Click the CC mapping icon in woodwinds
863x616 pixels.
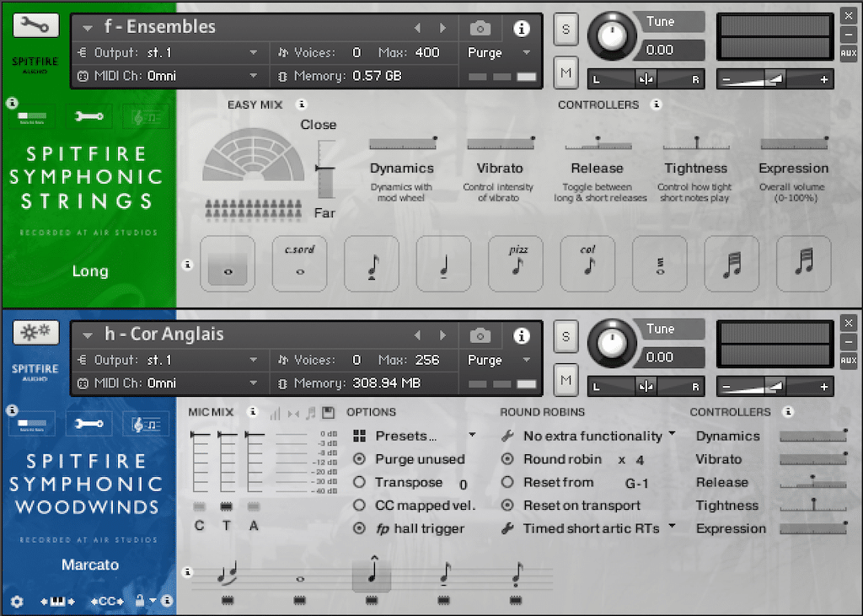coord(107,601)
